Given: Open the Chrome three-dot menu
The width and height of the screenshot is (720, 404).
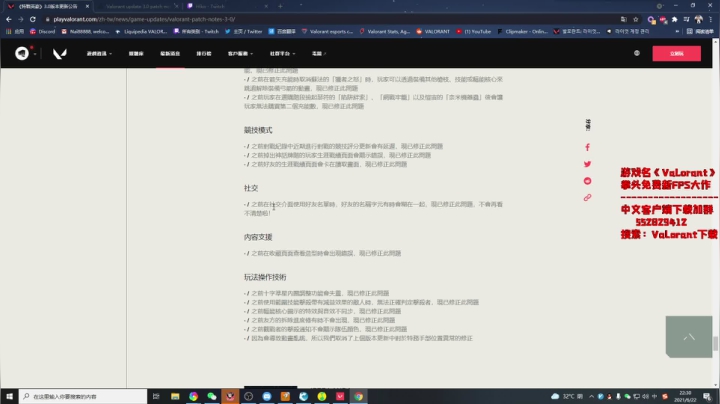Looking at the screenshot, I should pos(710,19).
